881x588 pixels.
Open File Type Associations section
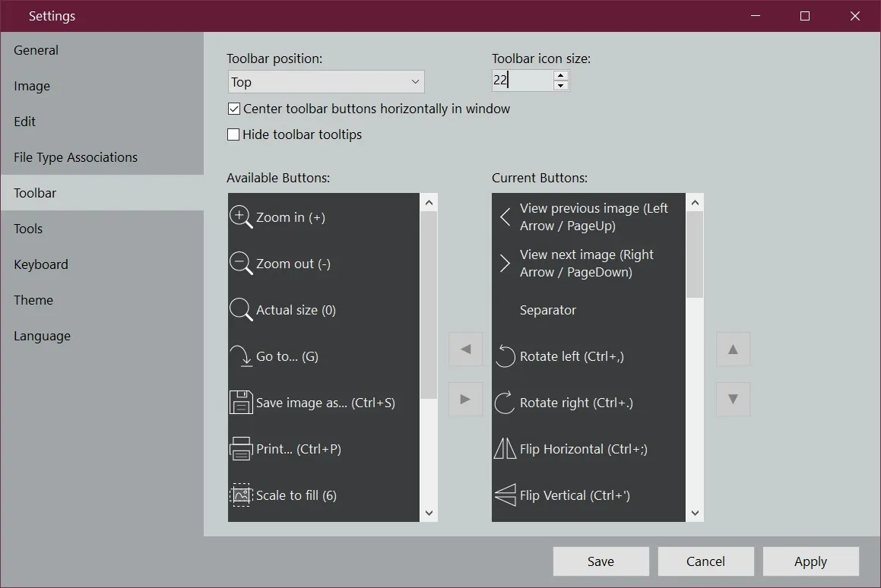coord(102,157)
